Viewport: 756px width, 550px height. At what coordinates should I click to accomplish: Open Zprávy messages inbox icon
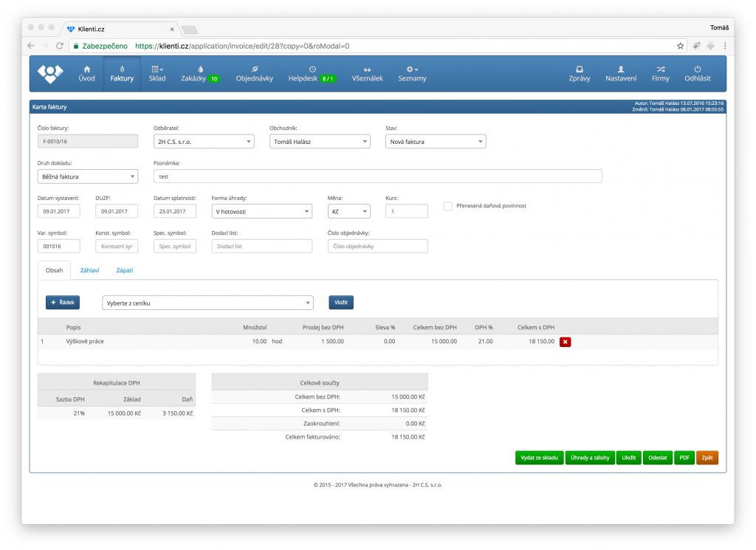[x=579, y=69]
